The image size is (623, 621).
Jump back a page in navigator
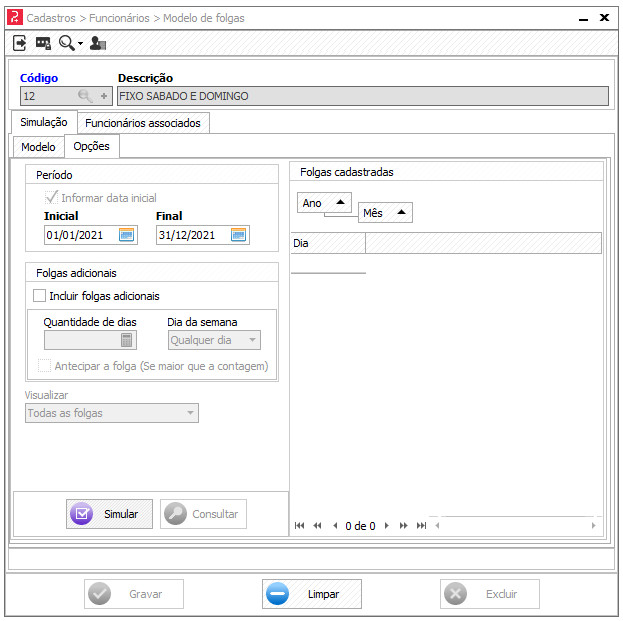(x=317, y=526)
